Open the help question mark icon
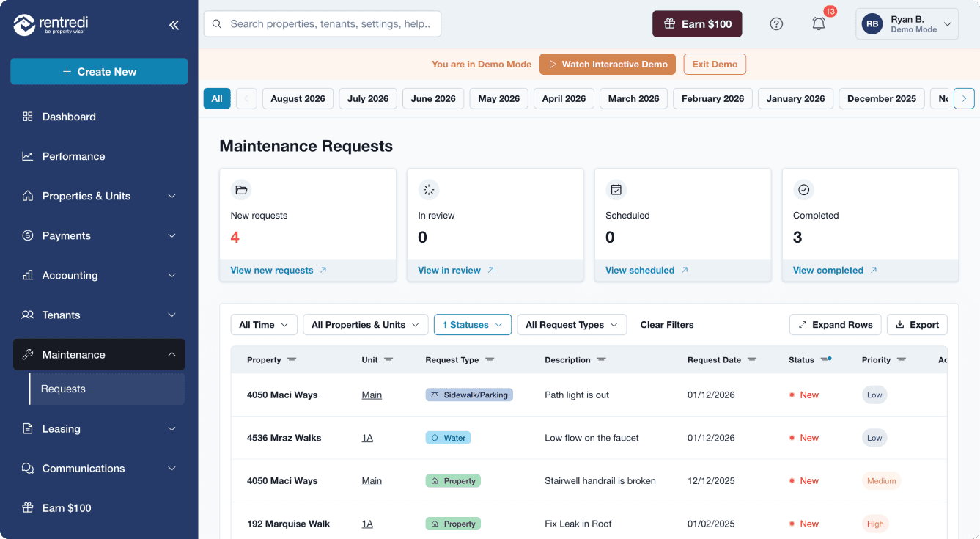This screenshot has height=539, width=980. 776,23
